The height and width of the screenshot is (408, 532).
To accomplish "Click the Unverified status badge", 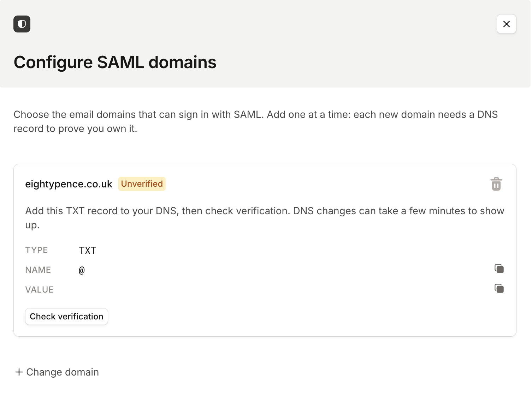I will click(x=142, y=184).
